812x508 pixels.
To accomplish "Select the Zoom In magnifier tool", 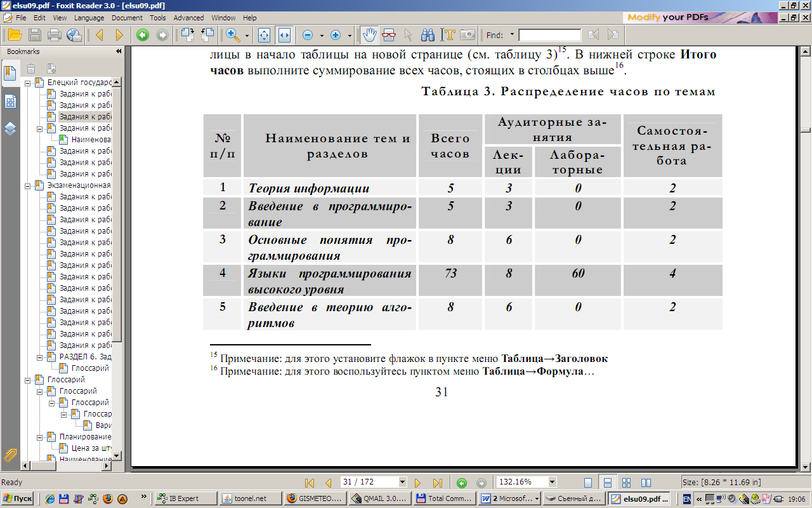I will 232,35.
